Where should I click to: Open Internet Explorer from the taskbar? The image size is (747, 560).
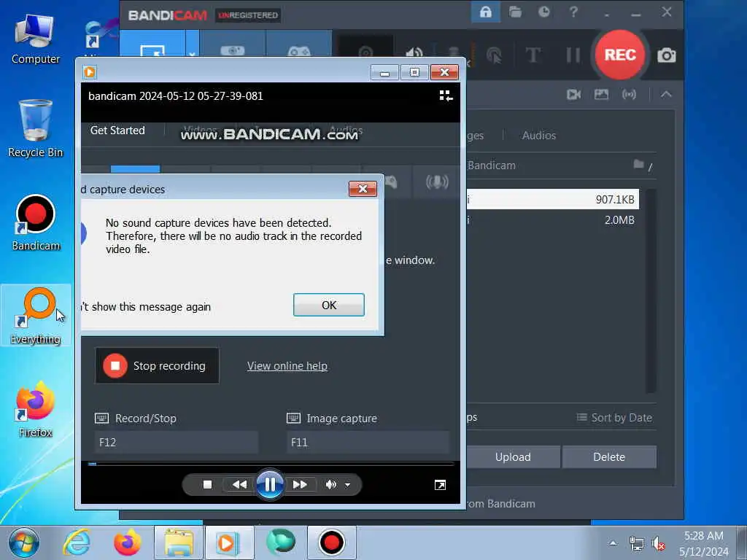click(77, 542)
